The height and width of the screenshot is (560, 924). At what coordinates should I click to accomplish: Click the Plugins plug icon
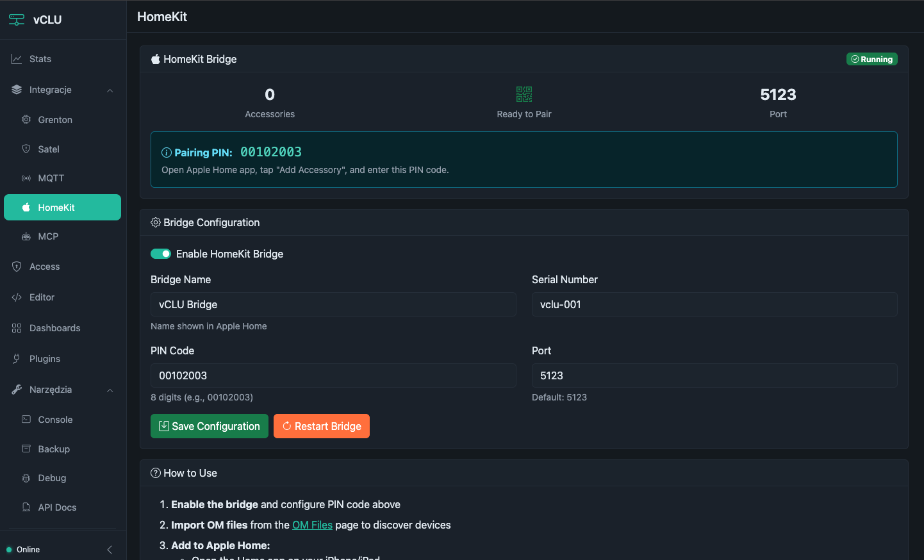click(x=17, y=359)
